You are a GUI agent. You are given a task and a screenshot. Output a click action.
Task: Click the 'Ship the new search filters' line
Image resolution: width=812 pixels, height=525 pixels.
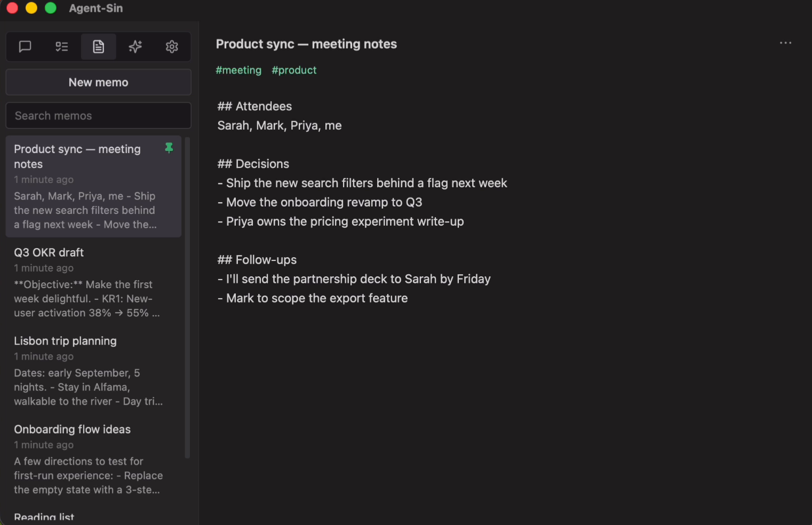362,183
